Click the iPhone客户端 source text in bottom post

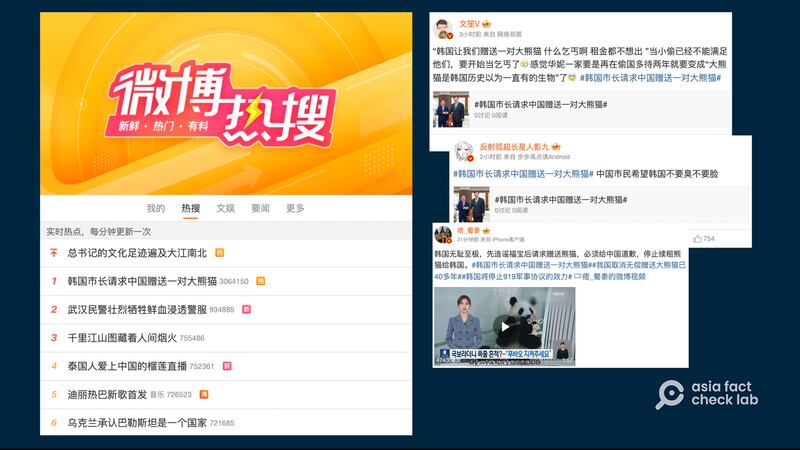coord(508,239)
